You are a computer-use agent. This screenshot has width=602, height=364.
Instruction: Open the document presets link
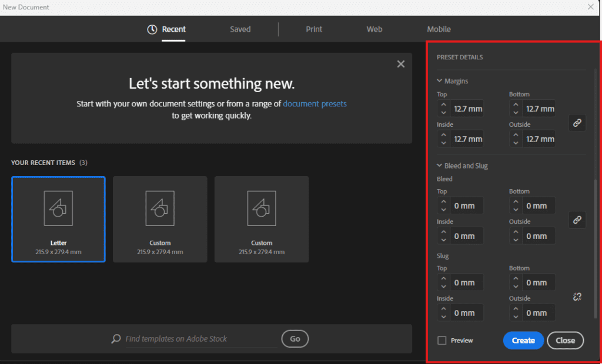(315, 104)
